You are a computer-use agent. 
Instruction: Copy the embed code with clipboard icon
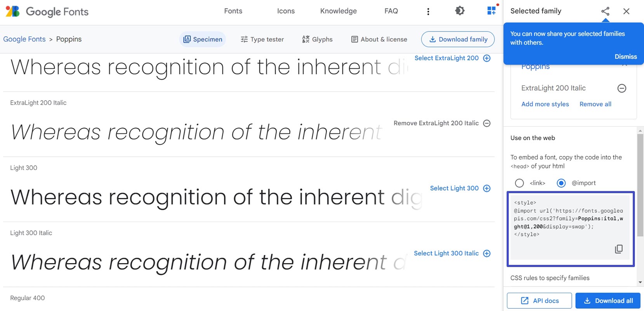[619, 249]
